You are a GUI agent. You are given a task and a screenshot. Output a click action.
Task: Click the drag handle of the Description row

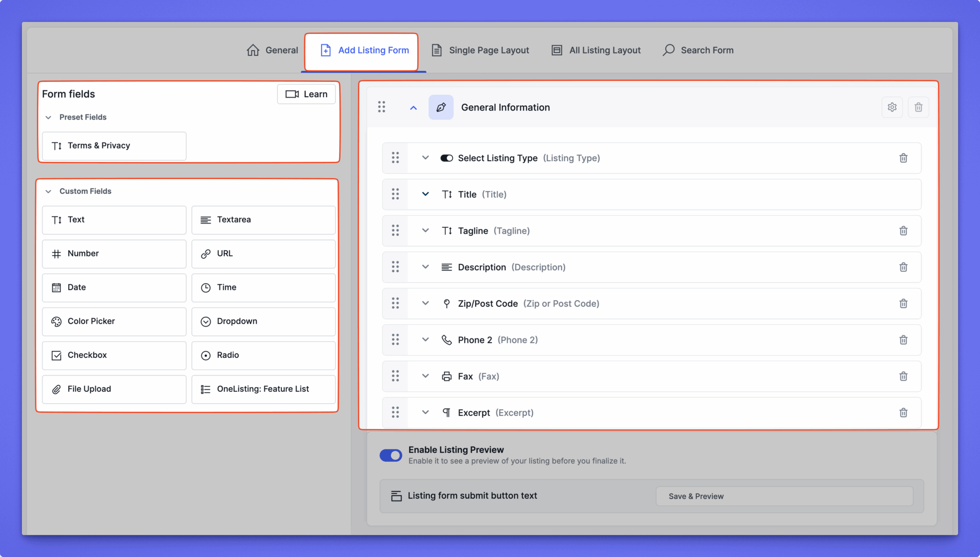coord(395,267)
